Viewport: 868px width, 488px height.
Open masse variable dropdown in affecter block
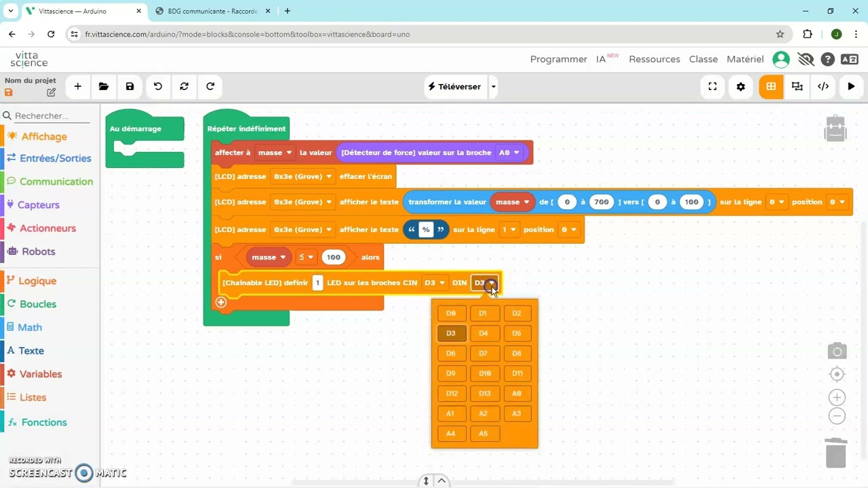[275, 152]
